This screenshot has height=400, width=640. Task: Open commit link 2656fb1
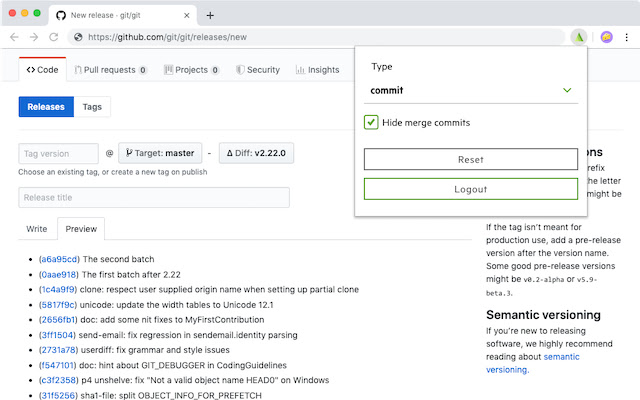tap(59, 320)
